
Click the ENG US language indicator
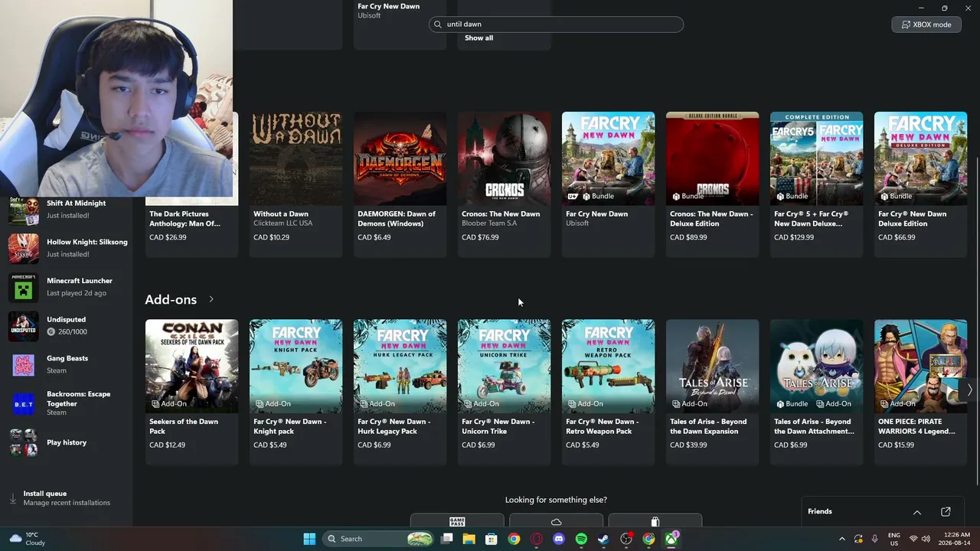[x=894, y=539]
